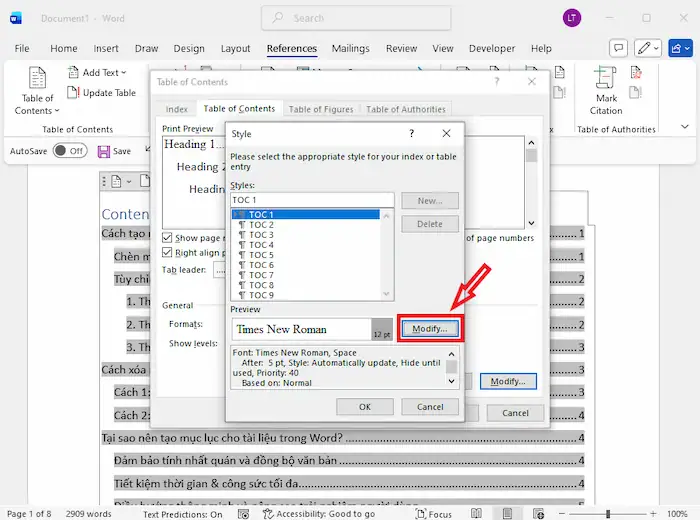Uncheck Right align page numbers checkbox

(168, 253)
